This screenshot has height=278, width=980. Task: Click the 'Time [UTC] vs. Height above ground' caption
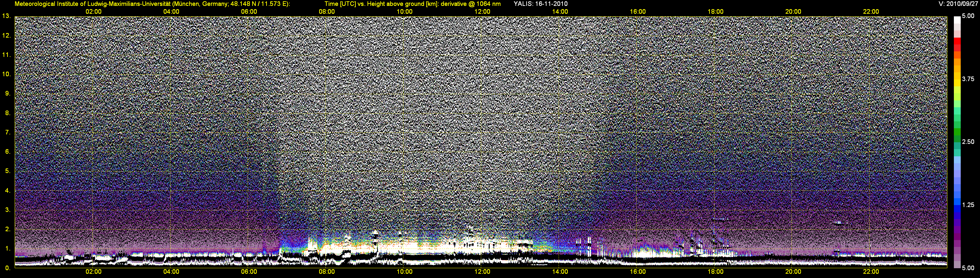pyautogui.click(x=413, y=4)
